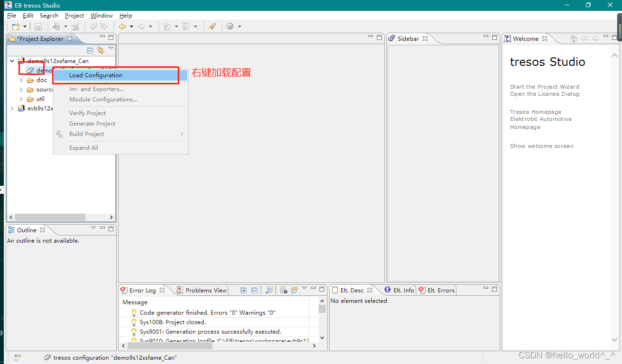Collapse the demo9s12xsfame_Can project node
622x364 pixels.
12,61
